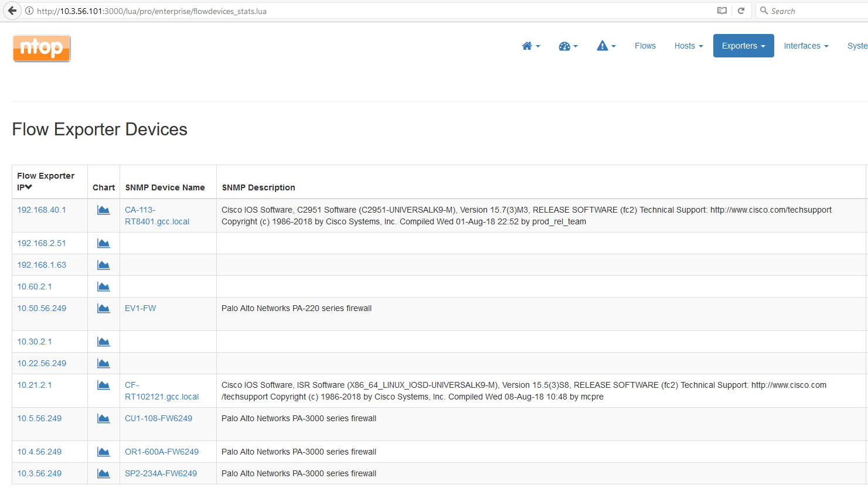Viewport: 868px width, 495px height.
Task: Click the chart icon for 10.50.56.249
Action: click(103, 309)
